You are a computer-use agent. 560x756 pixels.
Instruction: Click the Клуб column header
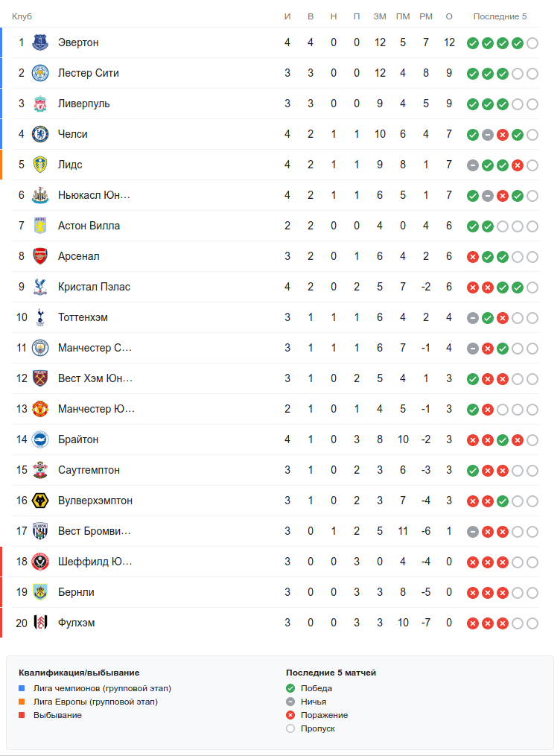pyautogui.click(x=22, y=16)
